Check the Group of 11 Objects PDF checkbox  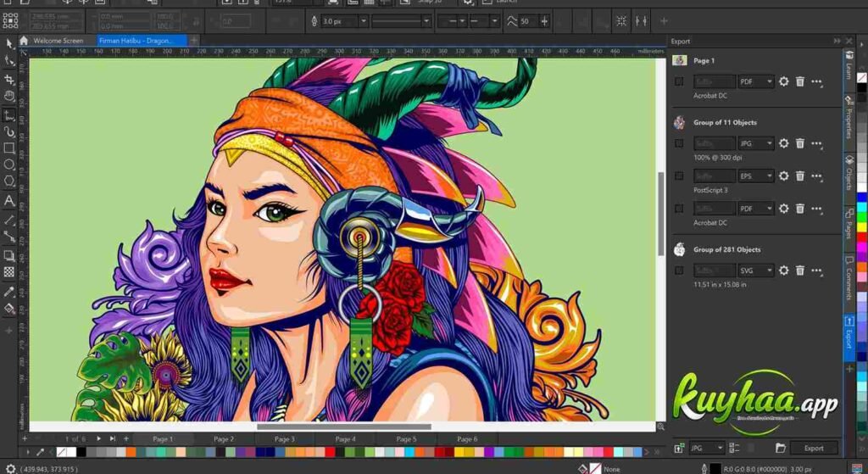(679, 209)
